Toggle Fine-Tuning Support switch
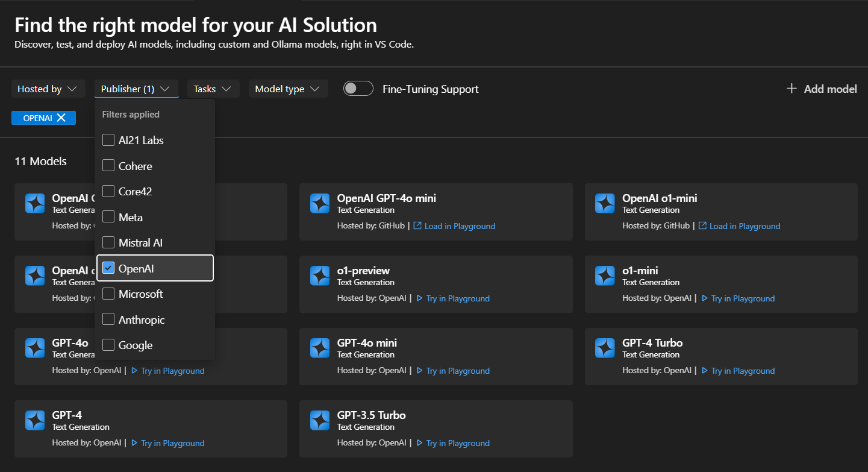The width and height of the screenshot is (868, 472). click(x=358, y=89)
